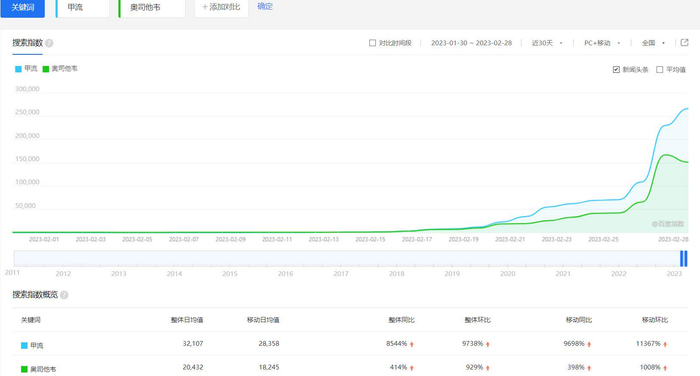700x376 pixels.
Task: Click the 移动同比 column header
Action: 579,320
